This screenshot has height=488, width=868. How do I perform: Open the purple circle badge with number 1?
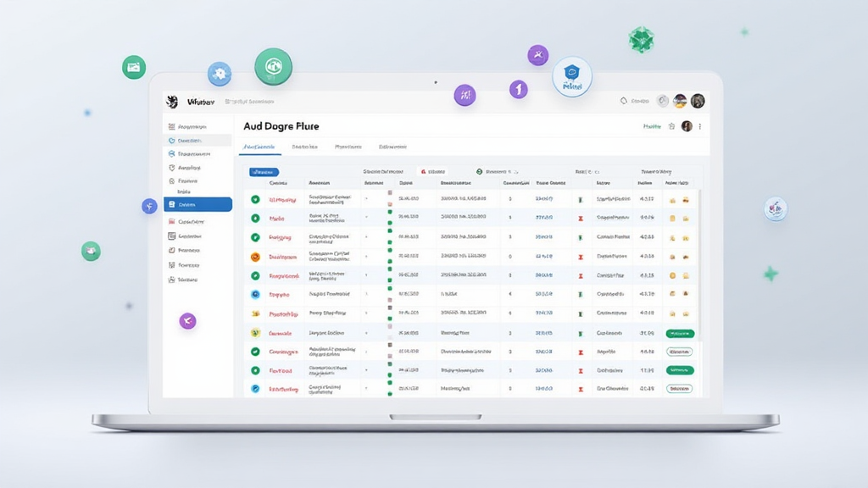pos(518,89)
